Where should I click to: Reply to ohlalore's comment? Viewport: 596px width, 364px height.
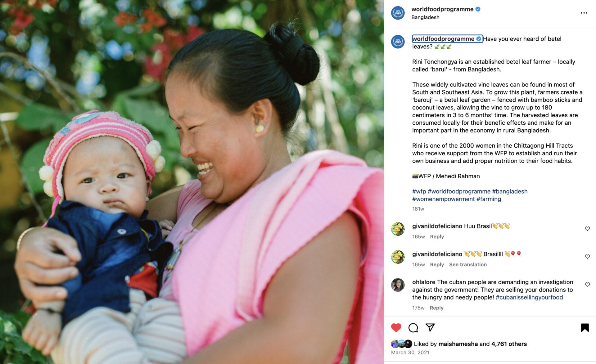coord(436,308)
